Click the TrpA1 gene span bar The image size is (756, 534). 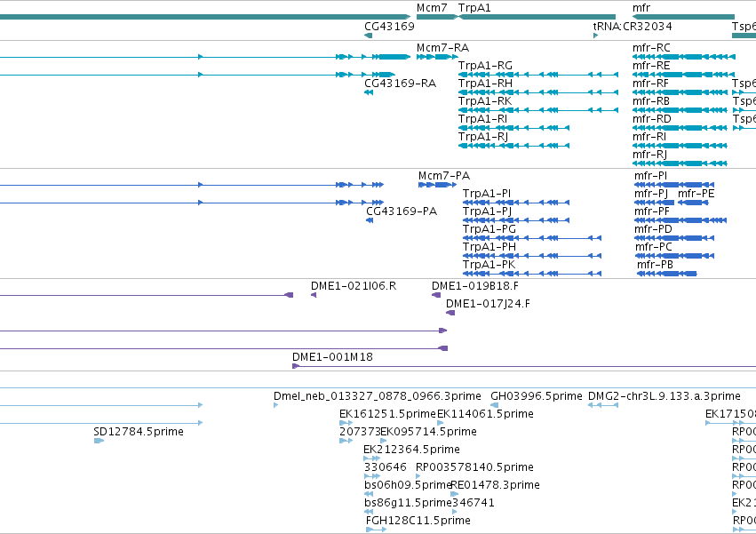tap(537, 18)
